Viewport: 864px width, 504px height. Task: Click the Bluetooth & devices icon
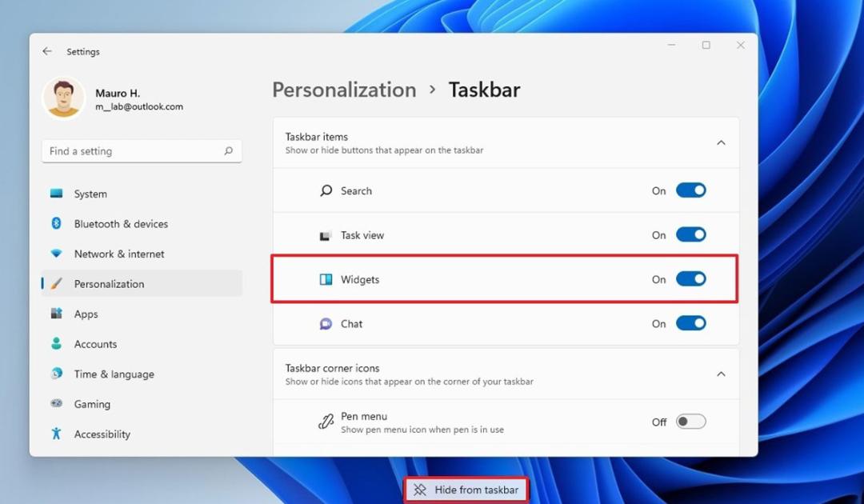(x=56, y=223)
